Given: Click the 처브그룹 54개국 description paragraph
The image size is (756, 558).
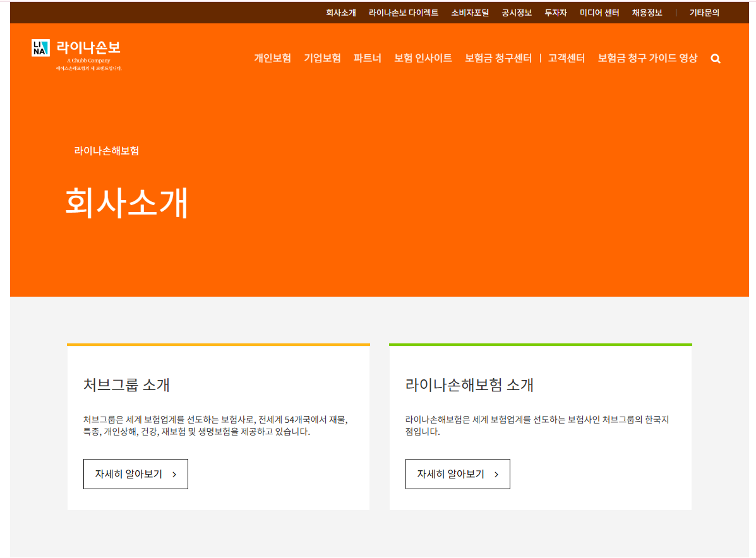Looking at the screenshot, I should coord(215,425).
